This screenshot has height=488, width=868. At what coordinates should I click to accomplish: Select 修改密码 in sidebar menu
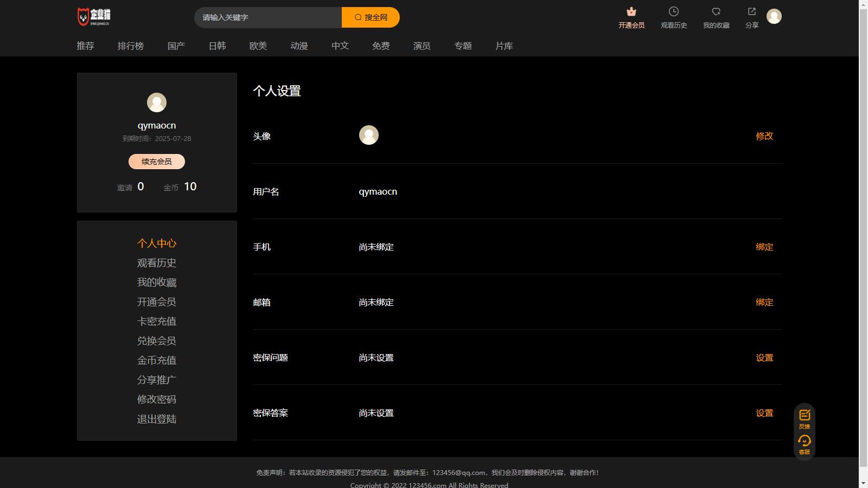(x=156, y=400)
